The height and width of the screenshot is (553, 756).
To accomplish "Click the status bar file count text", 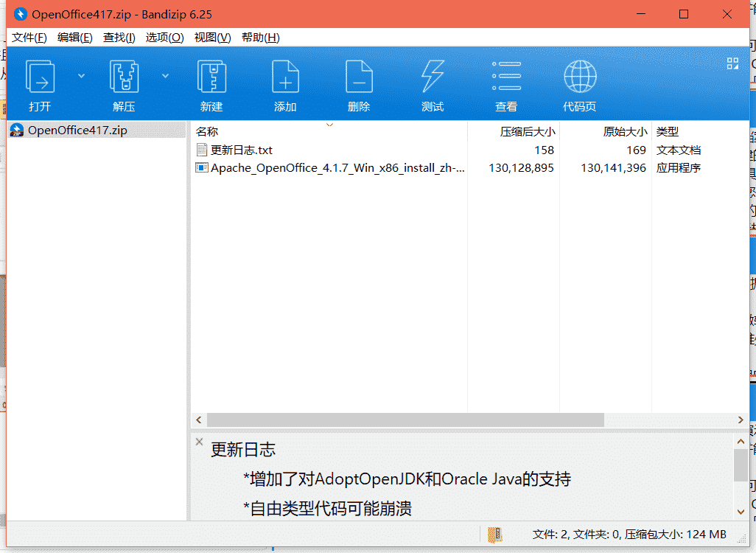I will click(629, 535).
